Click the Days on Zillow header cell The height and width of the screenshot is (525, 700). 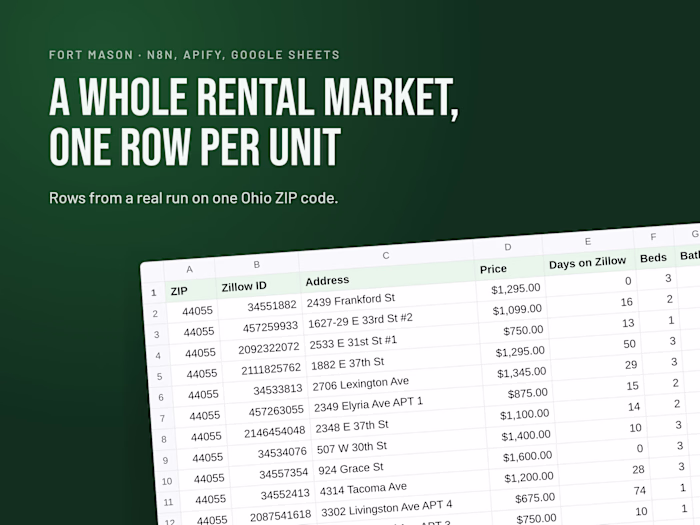click(589, 262)
